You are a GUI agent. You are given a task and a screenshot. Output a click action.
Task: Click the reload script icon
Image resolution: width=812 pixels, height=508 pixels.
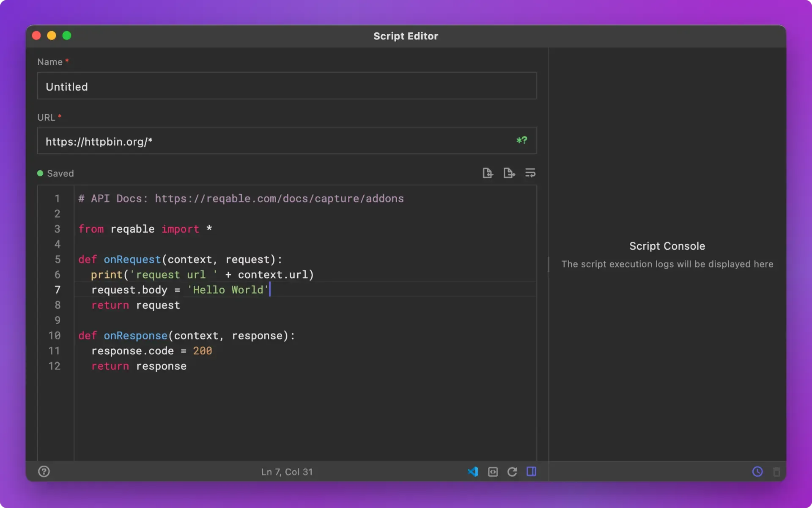pyautogui.click(x=512, y=472)
